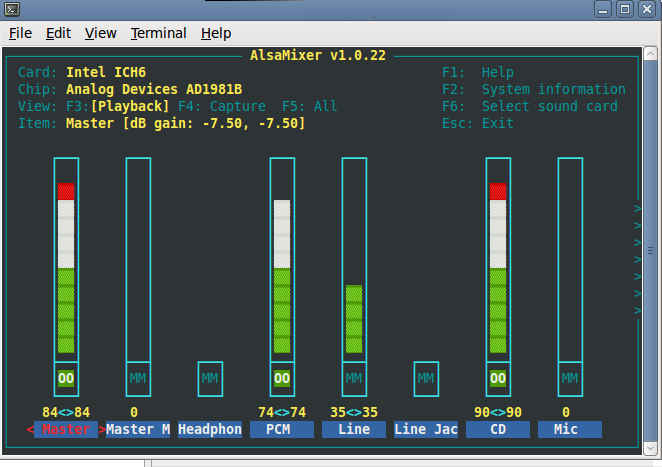Select the Line channel label

354,429
